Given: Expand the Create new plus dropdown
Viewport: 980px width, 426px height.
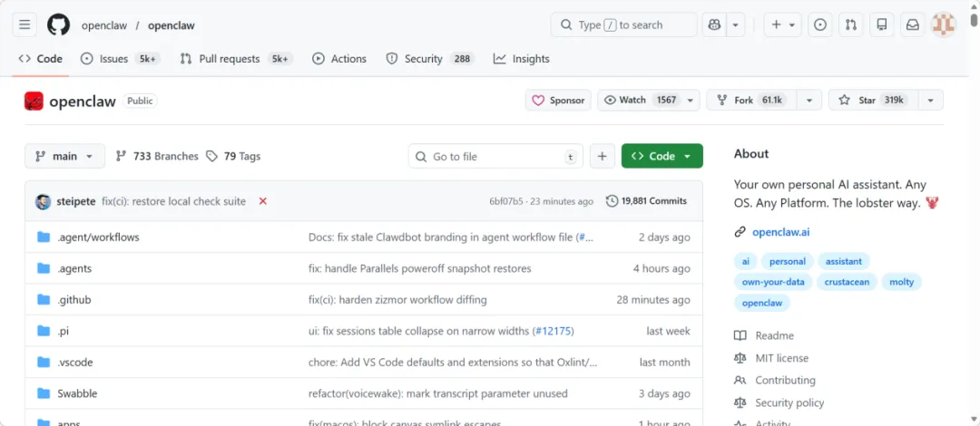Looking at the screenshot, I should coord(782,24).
